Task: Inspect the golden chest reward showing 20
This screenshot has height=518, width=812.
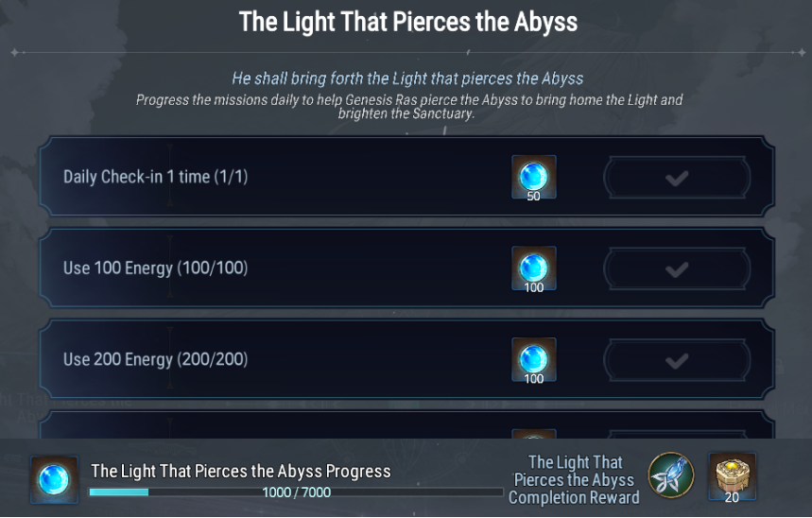Action: coord(732,477)
